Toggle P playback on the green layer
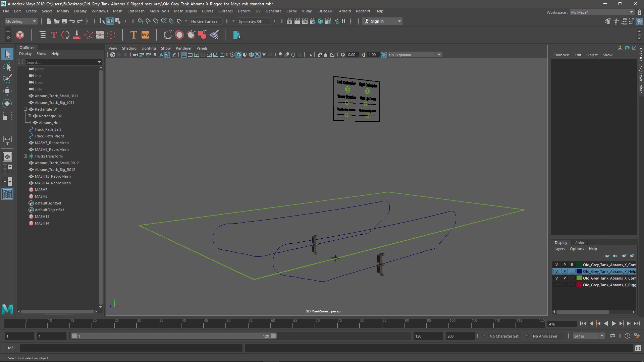Viewport: 644px width, 362px height. tap(565, 278)
